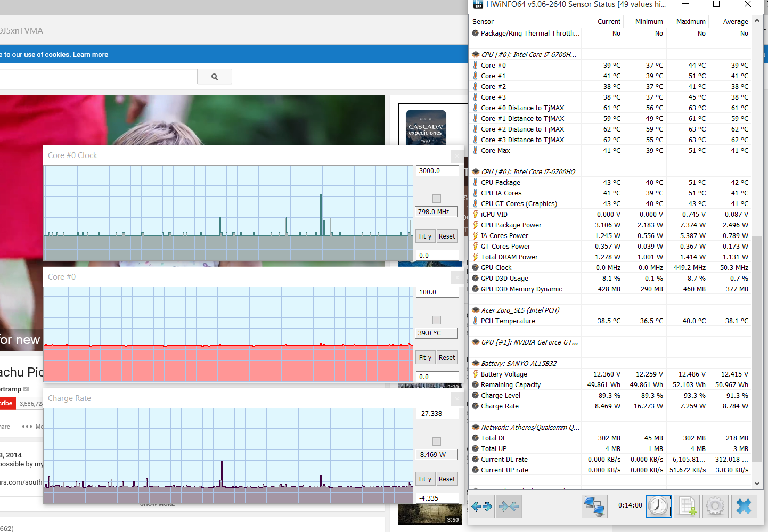Click the 100.0 maximum field in temperature graph
Screen dimensions: 768x532
(x=437, y=292)
